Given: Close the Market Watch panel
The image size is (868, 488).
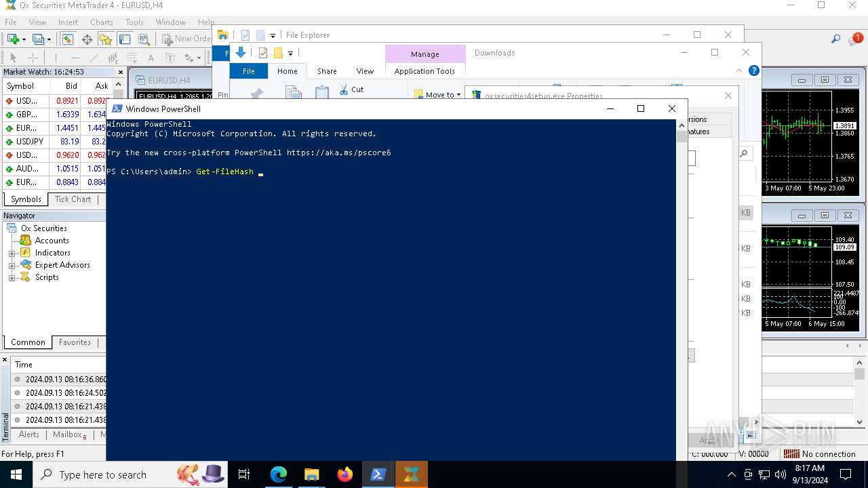Looking at the screenshot, I should tap(121, 72).
